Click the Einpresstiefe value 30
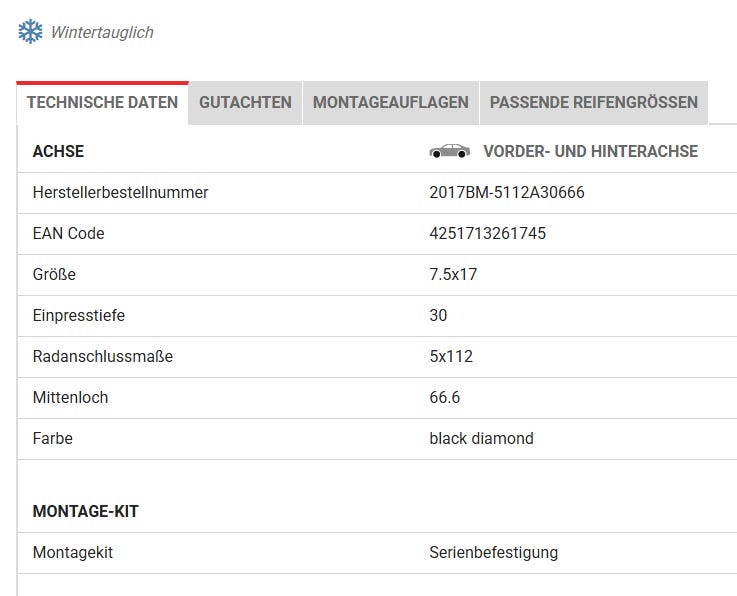The image size is (737, 596). (438, 315)
